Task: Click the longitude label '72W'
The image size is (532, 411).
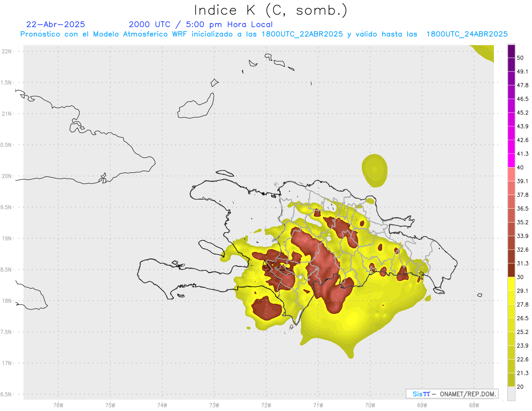Action: (x=266, y=405)
